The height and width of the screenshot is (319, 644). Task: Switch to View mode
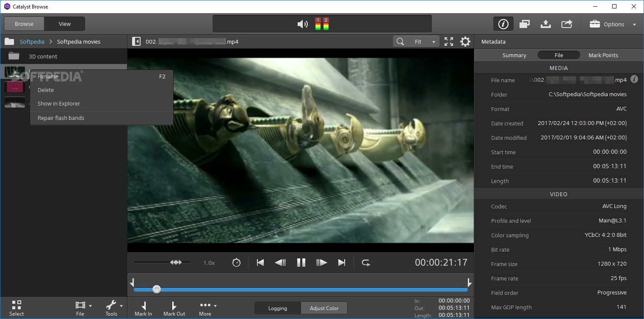pyautogui.click(x=65, y=24)
